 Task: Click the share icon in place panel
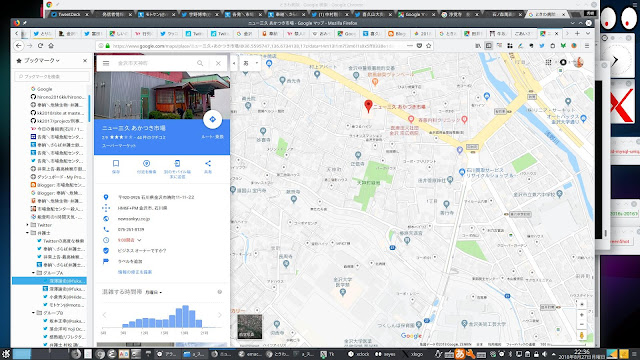point(208,163)
